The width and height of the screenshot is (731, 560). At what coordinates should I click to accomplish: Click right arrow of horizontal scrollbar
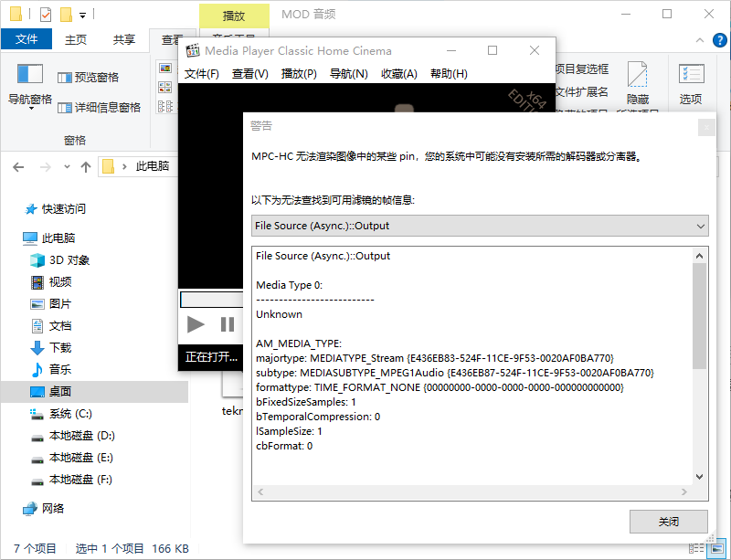point(684,491)
